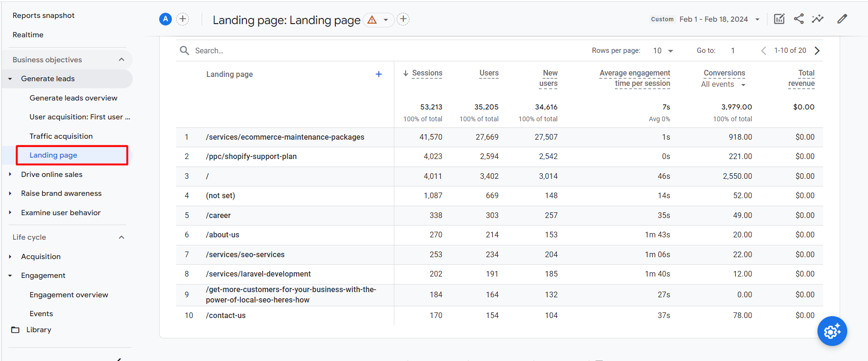Open the Events report
This screenshot has height=361, width=868.
point(41,314)
